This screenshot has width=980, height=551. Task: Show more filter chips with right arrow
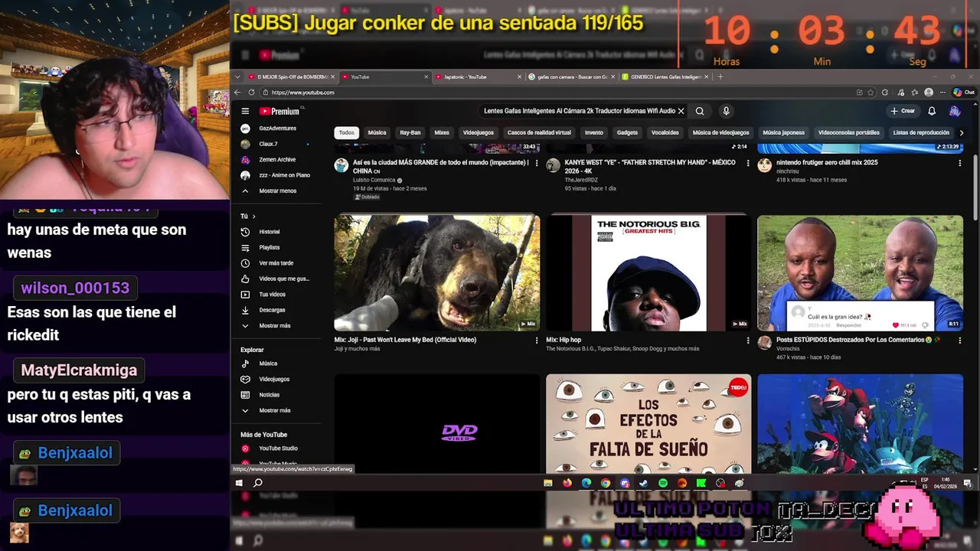(962, 132)
